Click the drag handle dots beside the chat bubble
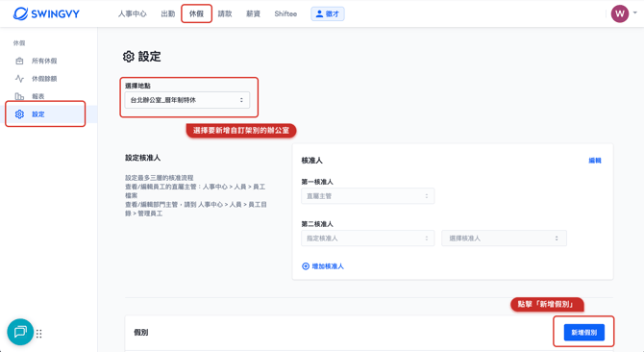The width and height of the screenshot is (644, 352). (x=39, y=334)
